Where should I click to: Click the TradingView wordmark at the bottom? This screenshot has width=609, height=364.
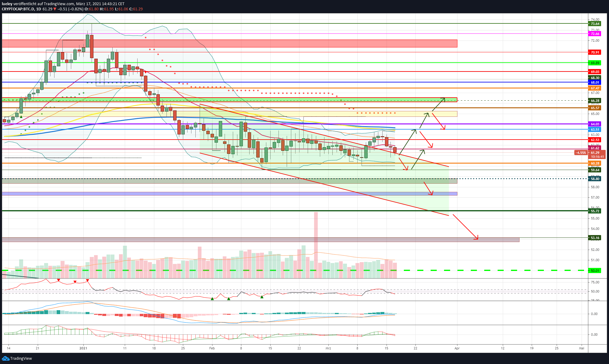[21, 358]
